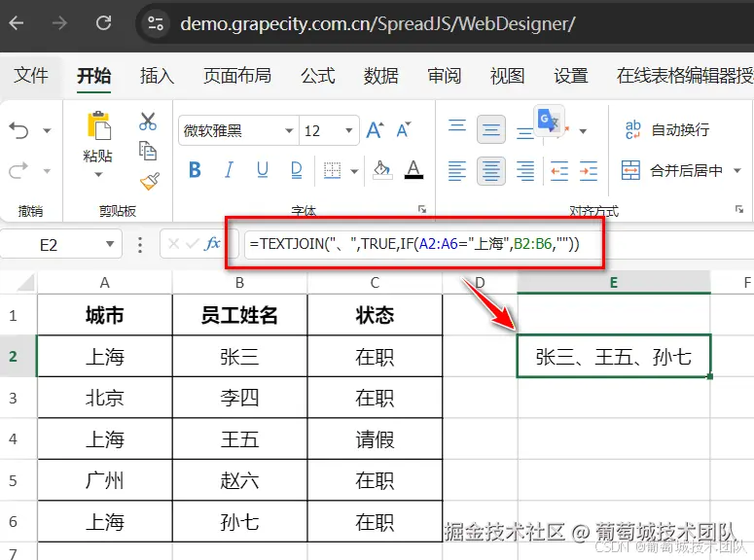Toggle double underline formatting
The height and width of the screenshot is (560, 754).
point(296,170)
